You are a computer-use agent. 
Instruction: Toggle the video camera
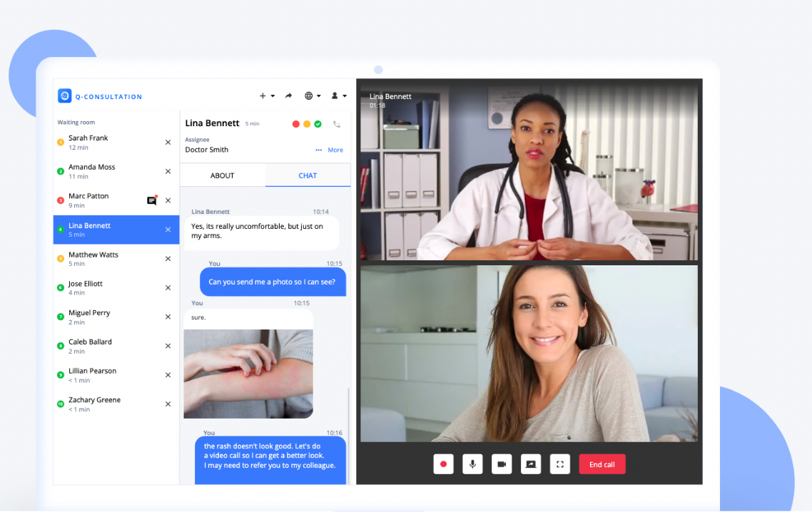click(x=502, y=464)
